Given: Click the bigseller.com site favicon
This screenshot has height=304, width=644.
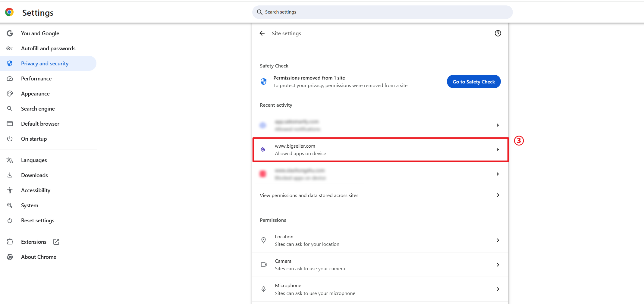Looking at the screenshot, I should coord(263,150).
